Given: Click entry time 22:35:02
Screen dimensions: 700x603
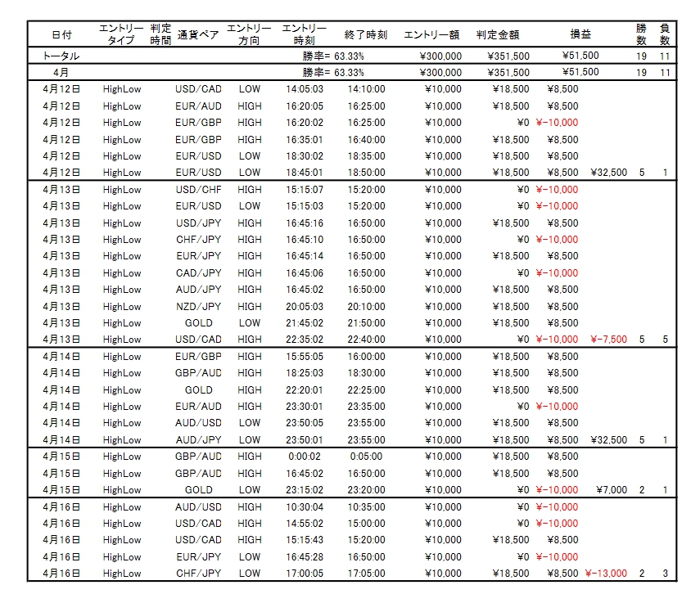Looking at the screenshot, I should pos(305,340).
